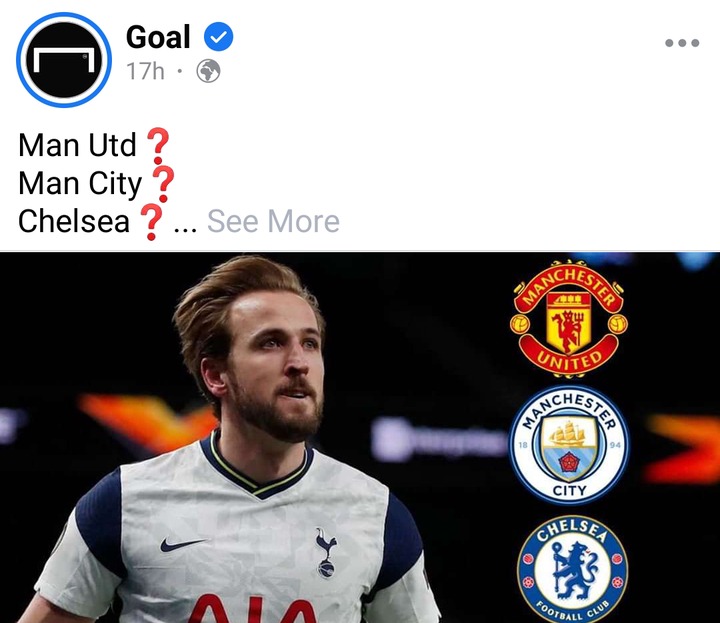Select the Man City caption text
The height and width of the screenshot is (623, 720).
point(80,184)
